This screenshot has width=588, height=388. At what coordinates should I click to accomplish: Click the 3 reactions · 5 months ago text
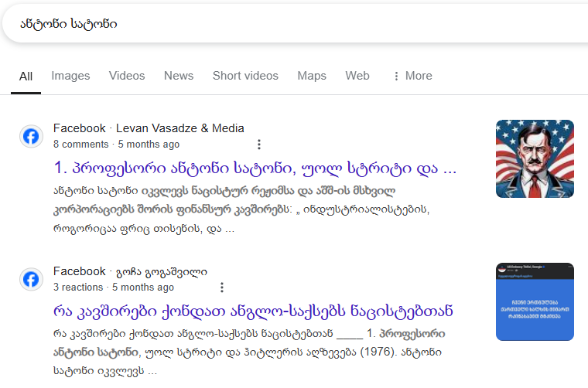tap(114, 288)
